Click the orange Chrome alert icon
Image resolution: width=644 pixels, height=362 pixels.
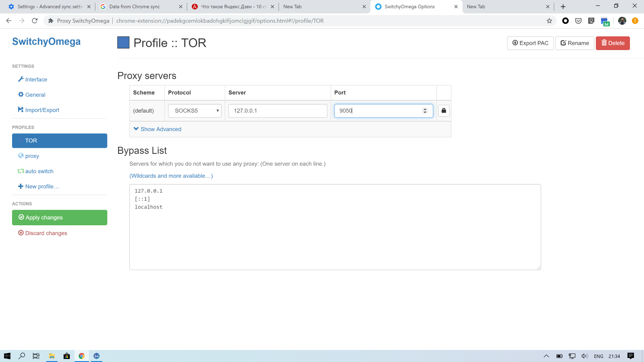635,21
